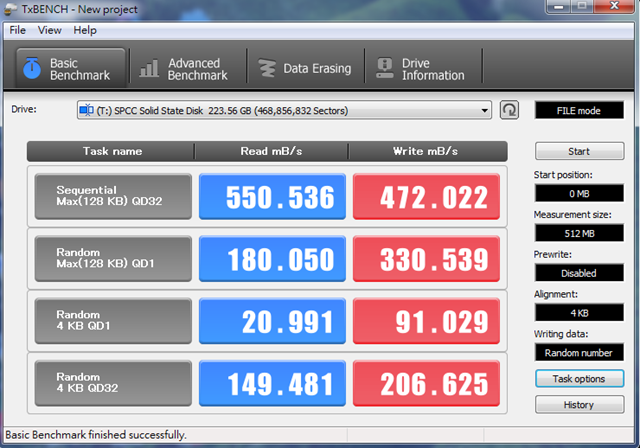
Task: Click the Writing data Random number field
Action: (x=579, y=353)
